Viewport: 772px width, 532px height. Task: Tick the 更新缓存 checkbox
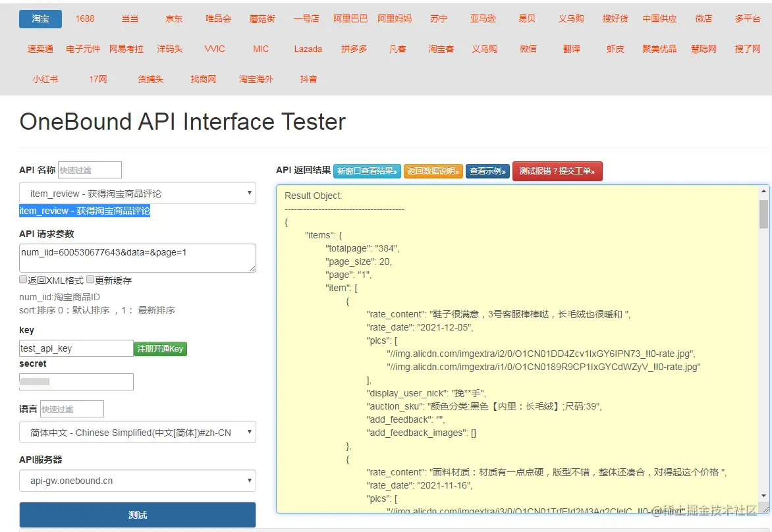pos(90,280)
